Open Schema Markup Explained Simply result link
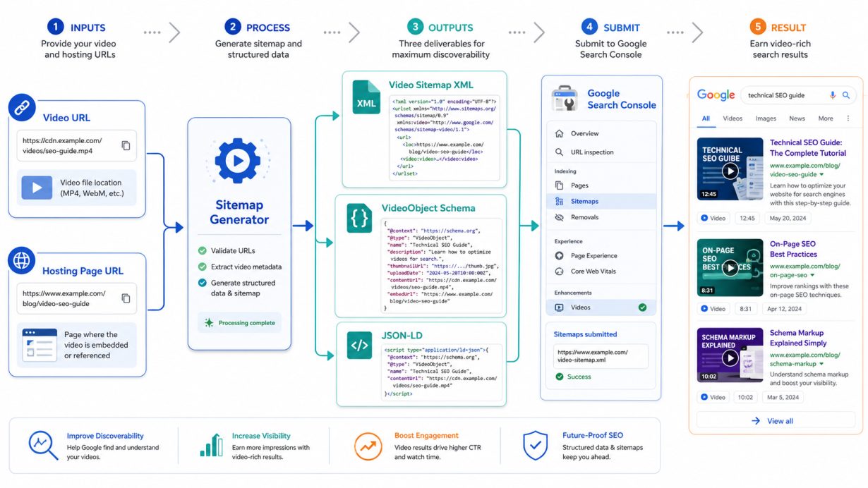 [x=798, y=338]
